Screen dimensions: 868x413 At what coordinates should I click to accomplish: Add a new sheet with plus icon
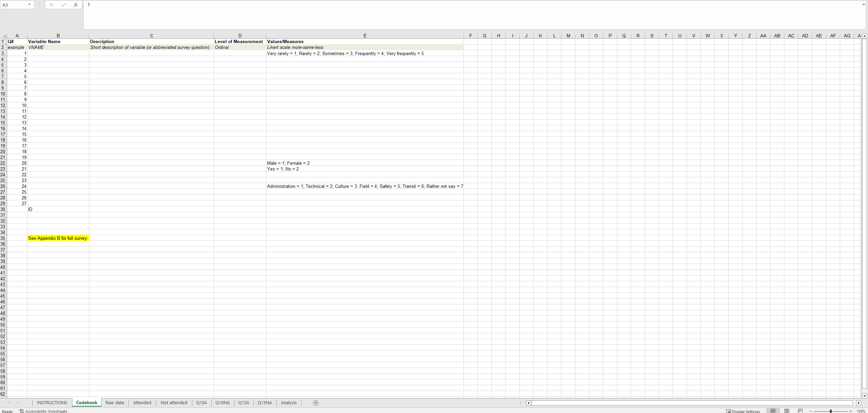pos(315,403)
